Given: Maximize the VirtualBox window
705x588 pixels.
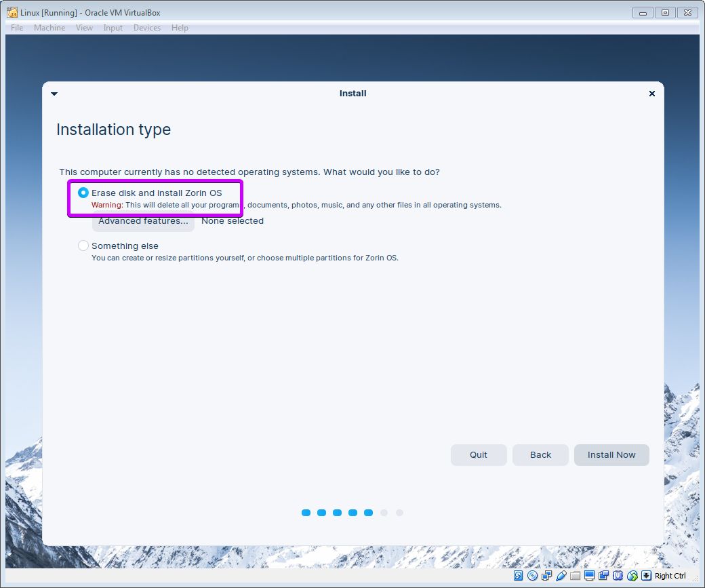Looking at the screenshot, I should click(x=665, y=13).
